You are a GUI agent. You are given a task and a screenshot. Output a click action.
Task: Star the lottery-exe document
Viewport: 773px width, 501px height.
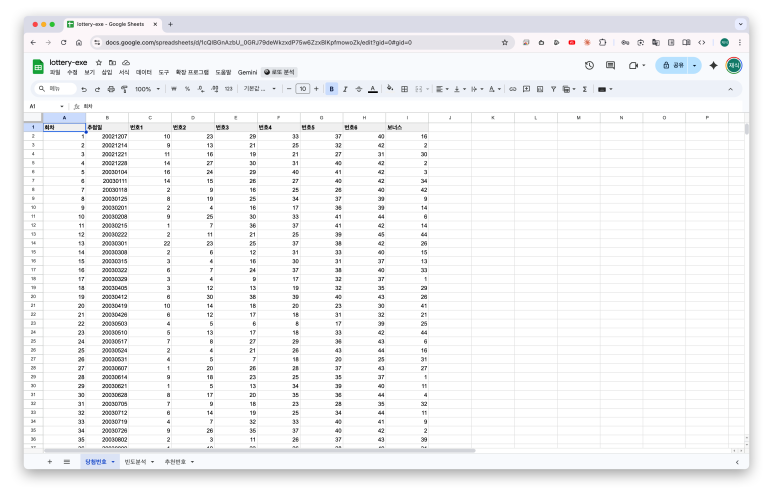pyautogui.click(x=98, y=62)
